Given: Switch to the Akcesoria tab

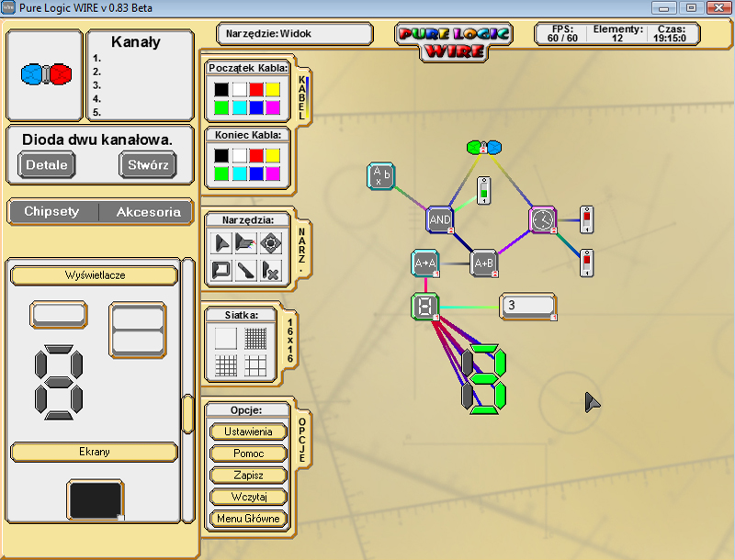Looking at the screenshot, I should 148,212.
